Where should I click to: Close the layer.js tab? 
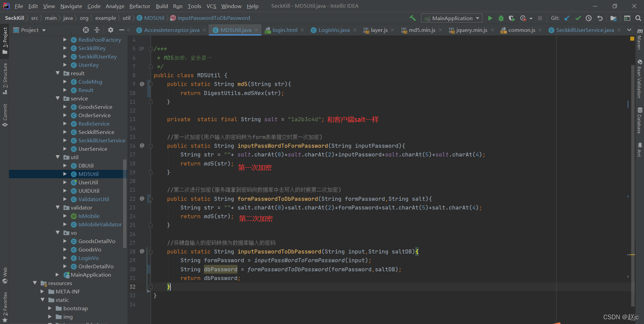(x=392, y=30)
